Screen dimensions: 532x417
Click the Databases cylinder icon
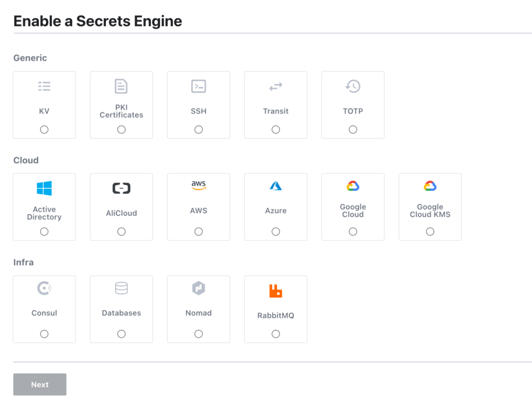(121, 288)
